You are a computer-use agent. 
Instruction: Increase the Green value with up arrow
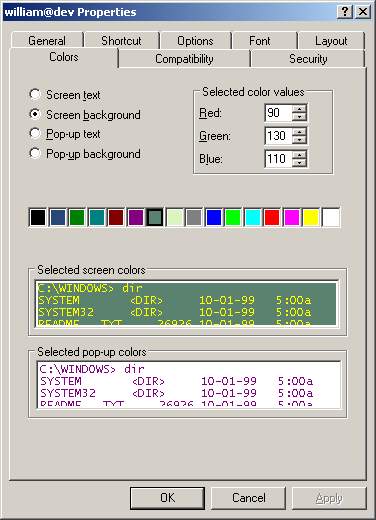[x=299, y=132]
